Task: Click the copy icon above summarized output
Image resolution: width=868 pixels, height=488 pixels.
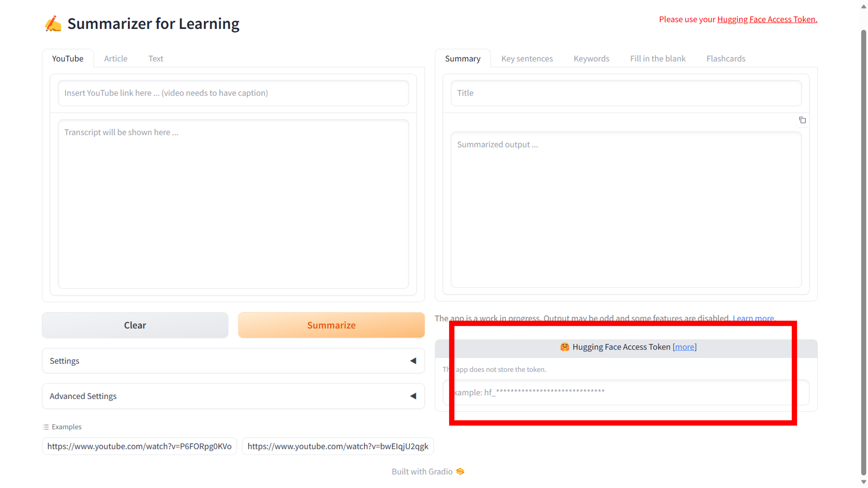Action: [802, 120]
